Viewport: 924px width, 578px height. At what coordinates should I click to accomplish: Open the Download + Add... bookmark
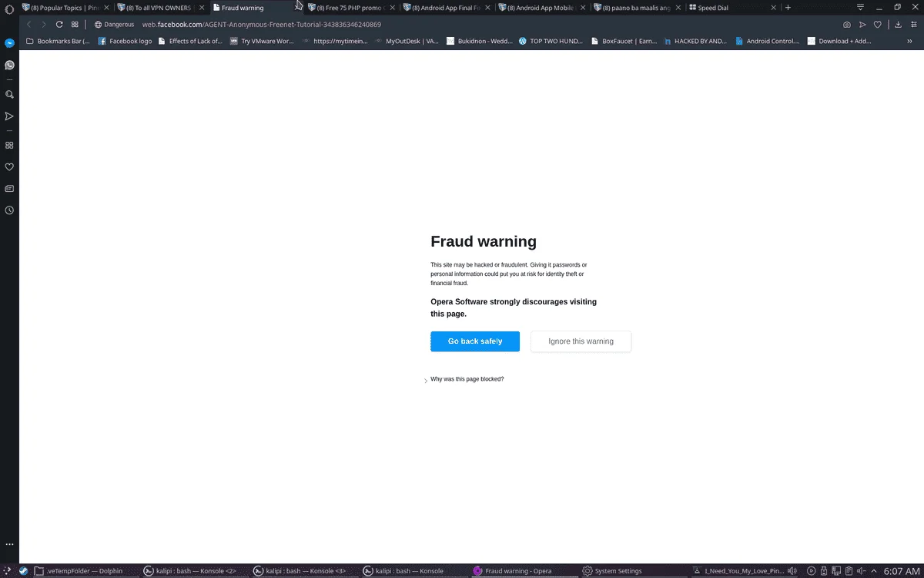click(839, 42)
